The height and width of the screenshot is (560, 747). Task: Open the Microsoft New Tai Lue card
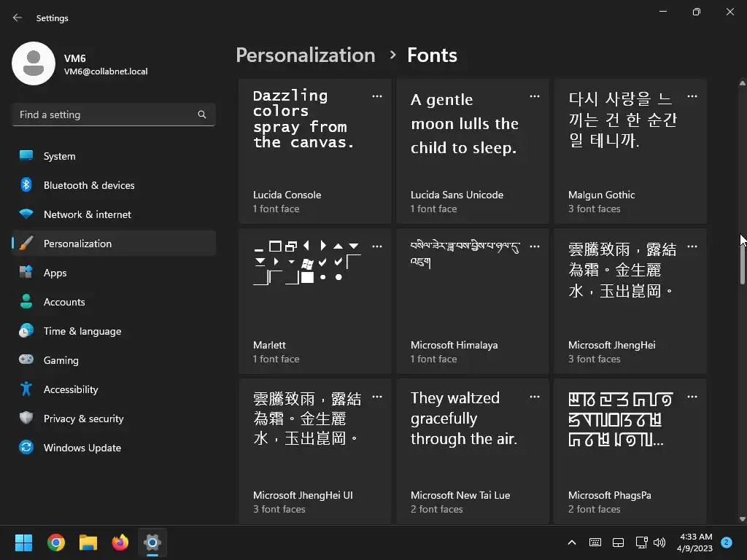pyautogui.click(x=473, y=451)
